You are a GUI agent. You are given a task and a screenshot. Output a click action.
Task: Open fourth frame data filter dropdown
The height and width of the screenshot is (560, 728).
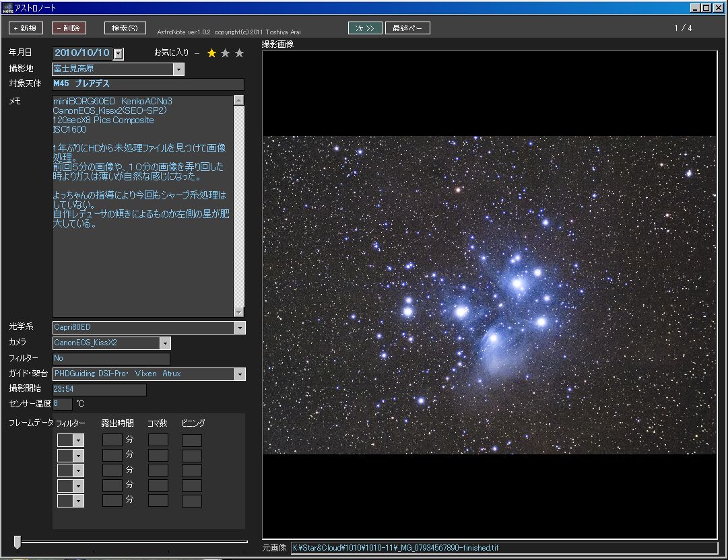click(x=79, y=486)
